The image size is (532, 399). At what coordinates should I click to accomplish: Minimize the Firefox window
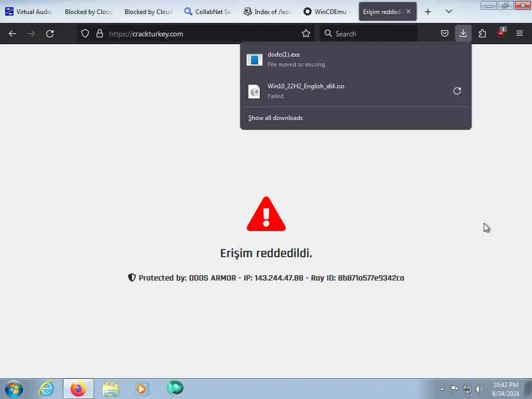tap(488, 6)
